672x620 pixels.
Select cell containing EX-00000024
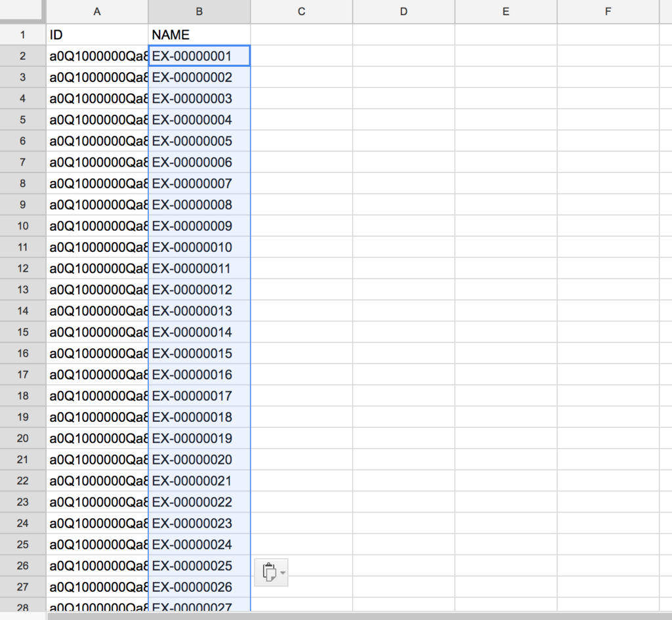[x=199, y=545]
